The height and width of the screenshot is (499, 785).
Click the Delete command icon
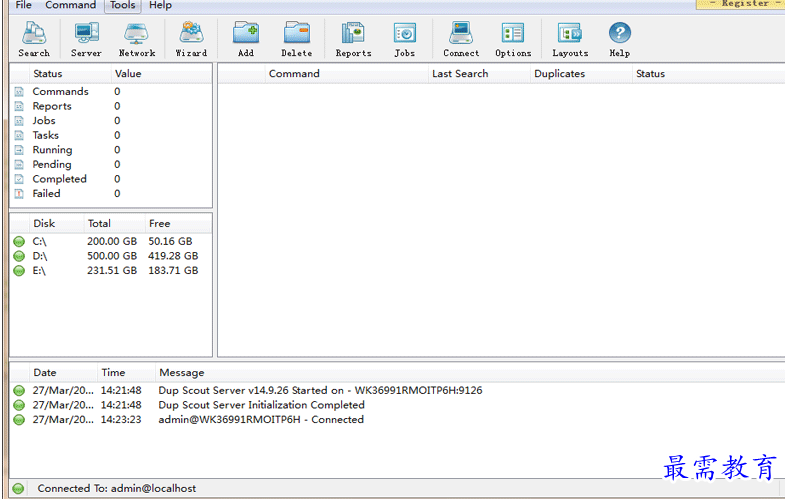click(x=297, y=39)
